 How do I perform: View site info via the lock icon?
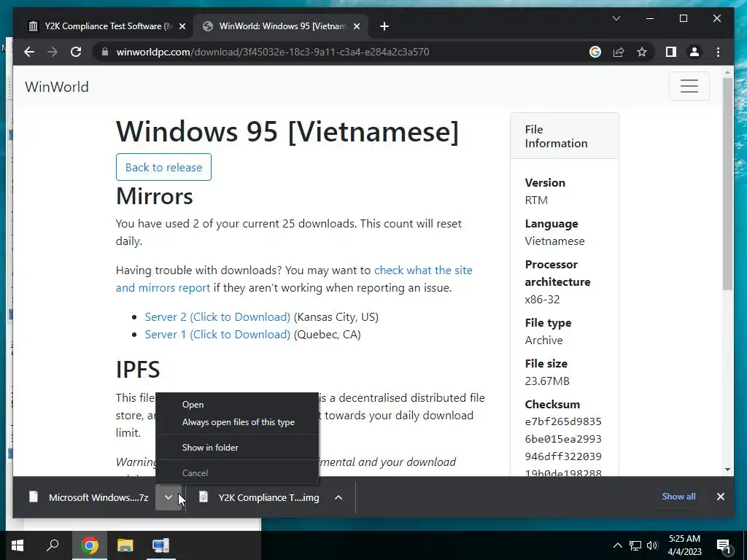pyautogui.click(x=105, y=52)
